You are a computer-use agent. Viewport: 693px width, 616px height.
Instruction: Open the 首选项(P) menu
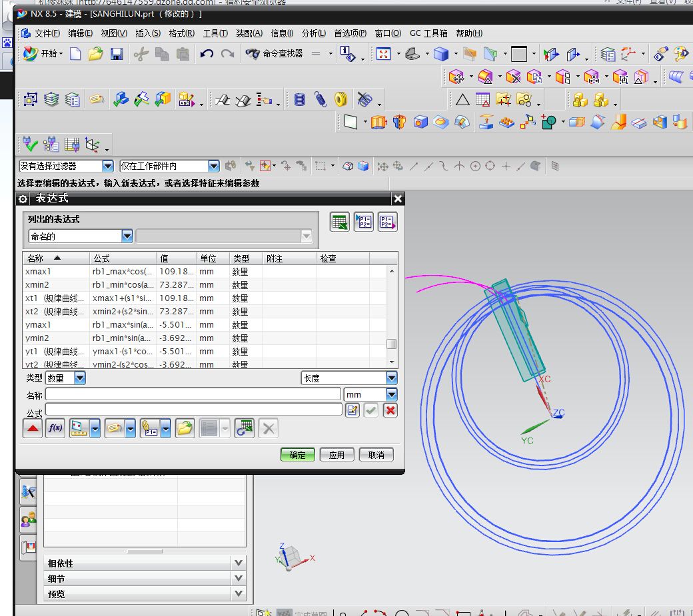point(350,33)
